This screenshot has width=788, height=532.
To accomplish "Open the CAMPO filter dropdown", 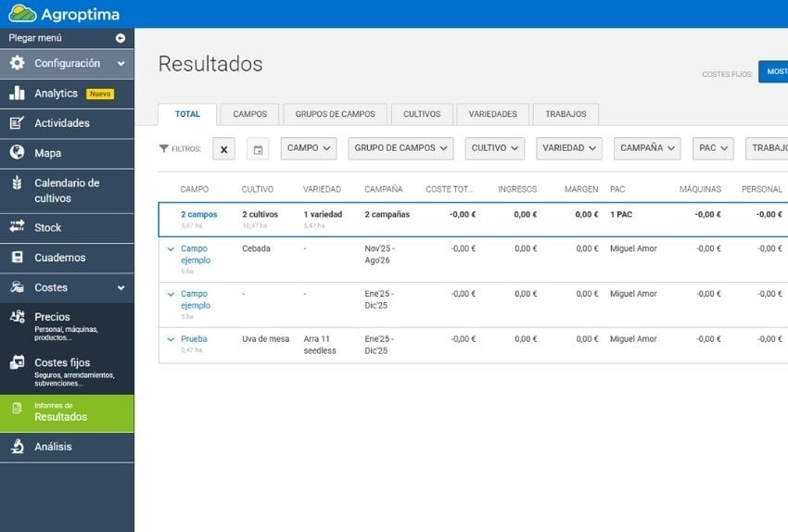I will tap(309, 148).
